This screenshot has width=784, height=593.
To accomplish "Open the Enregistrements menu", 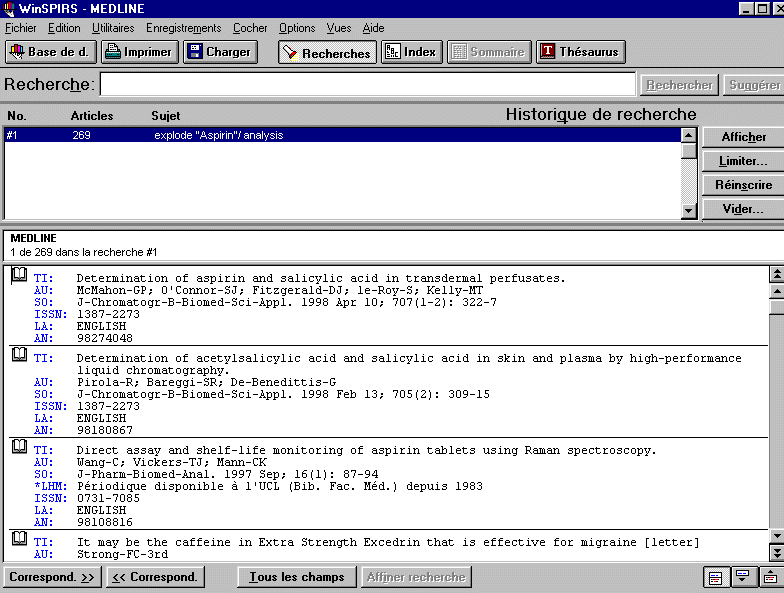I will coord(184,28).
